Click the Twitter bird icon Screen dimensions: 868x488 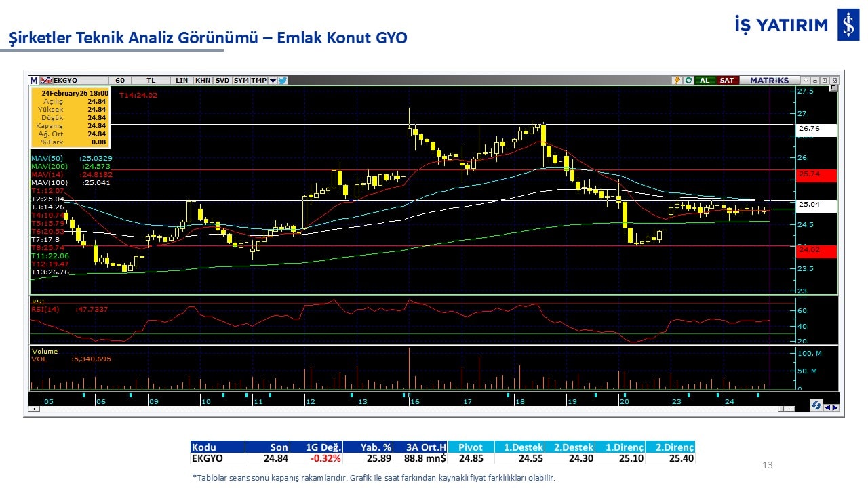click(283, 80)
